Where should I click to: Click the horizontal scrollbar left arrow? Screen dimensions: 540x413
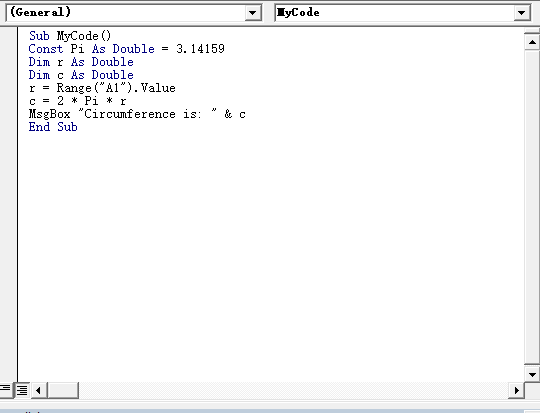pos(39,390)
